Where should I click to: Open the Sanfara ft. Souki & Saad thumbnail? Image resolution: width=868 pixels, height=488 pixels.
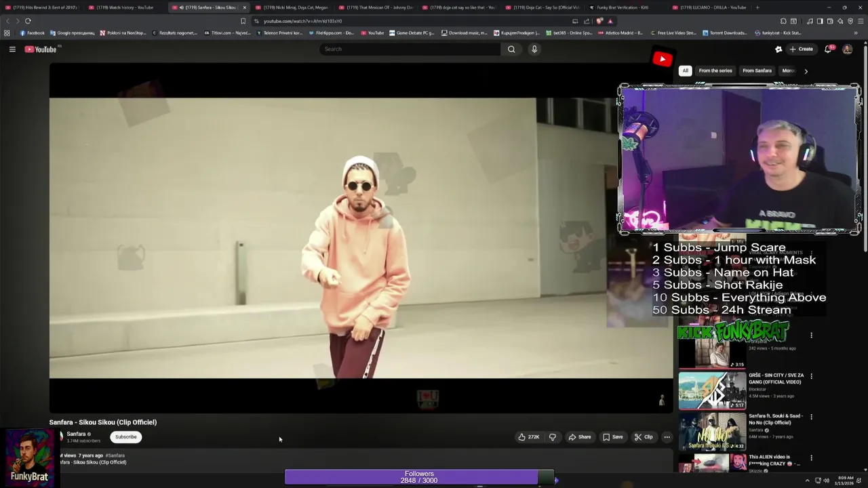pyautogui.click(x=712, y=431)
